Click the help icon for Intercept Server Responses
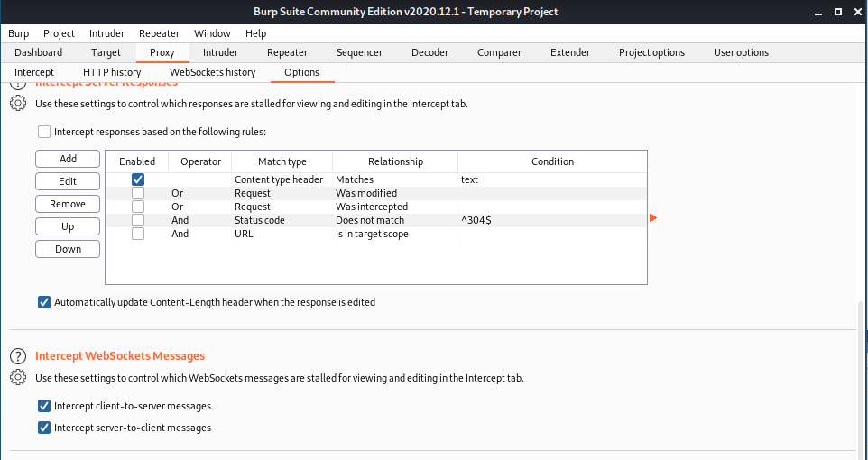 (18, 84)
